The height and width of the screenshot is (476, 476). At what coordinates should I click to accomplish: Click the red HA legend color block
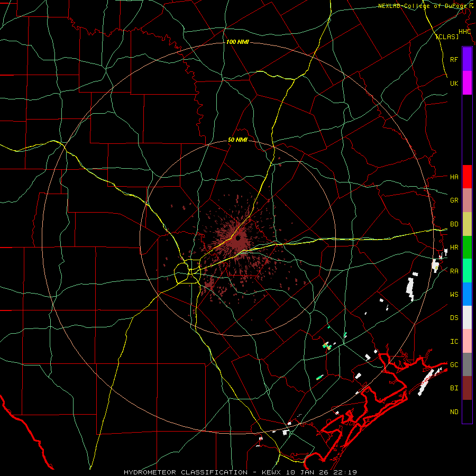467,177
